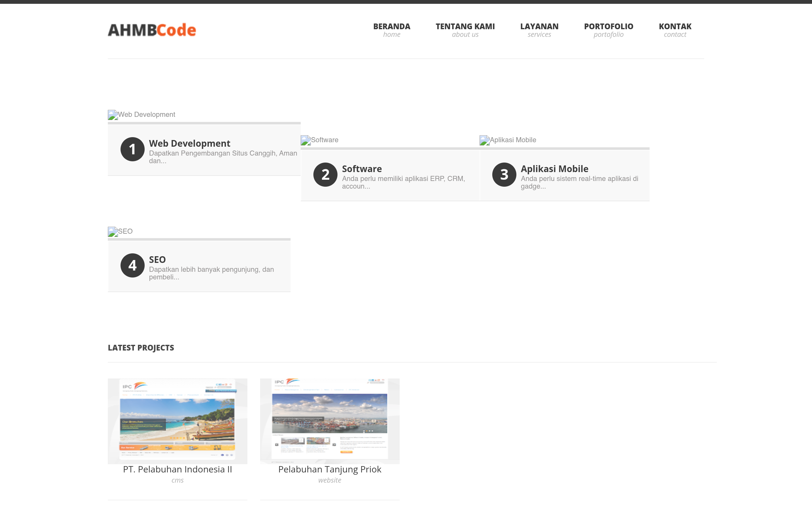Select the number 1 circle badge
This screenshot has width=812, height=508.
pyautogui.click(x=133, y=149)
